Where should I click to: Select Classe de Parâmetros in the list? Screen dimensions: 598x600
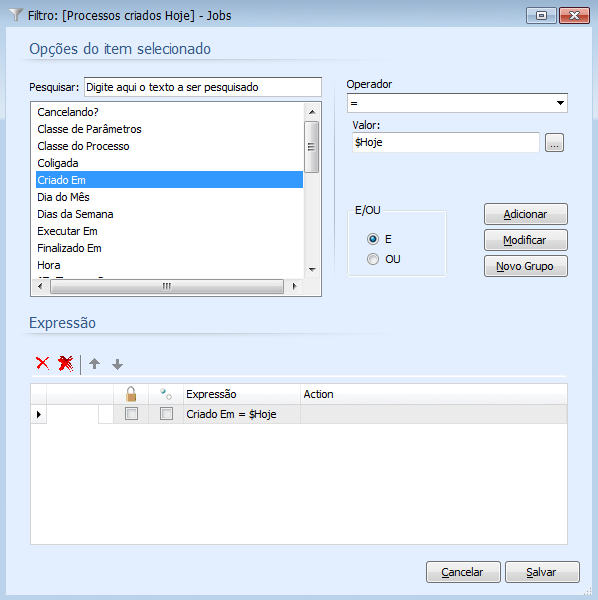tap(169, 129)
